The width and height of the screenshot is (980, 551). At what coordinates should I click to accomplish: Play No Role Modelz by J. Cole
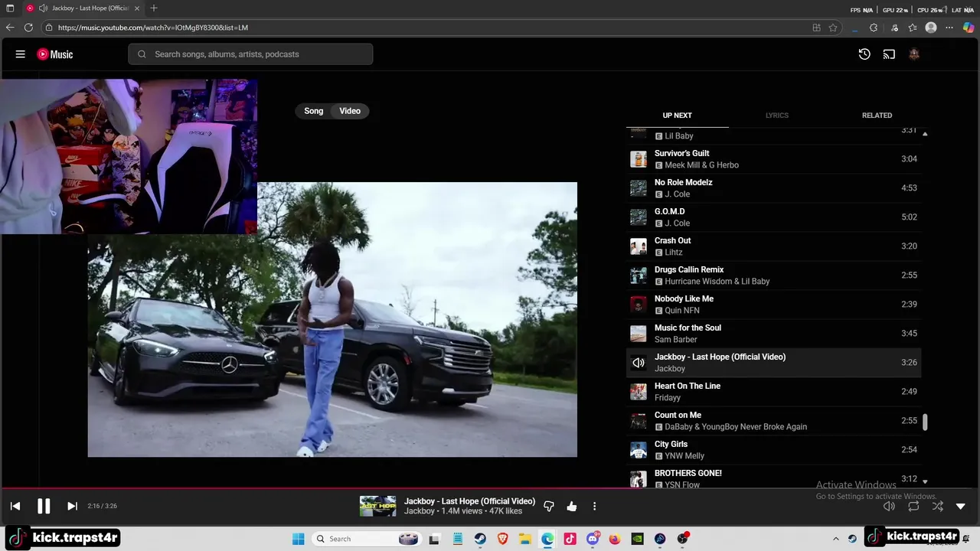pos(773,188)
